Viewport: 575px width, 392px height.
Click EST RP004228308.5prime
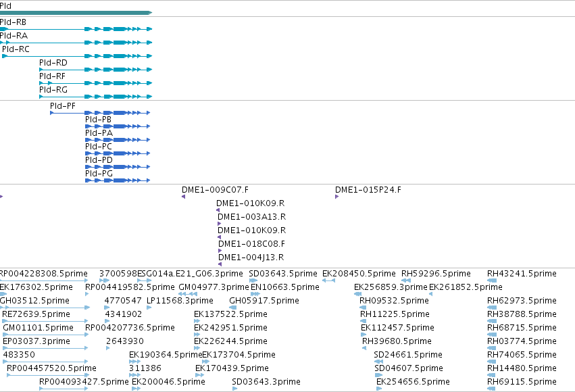44,274
